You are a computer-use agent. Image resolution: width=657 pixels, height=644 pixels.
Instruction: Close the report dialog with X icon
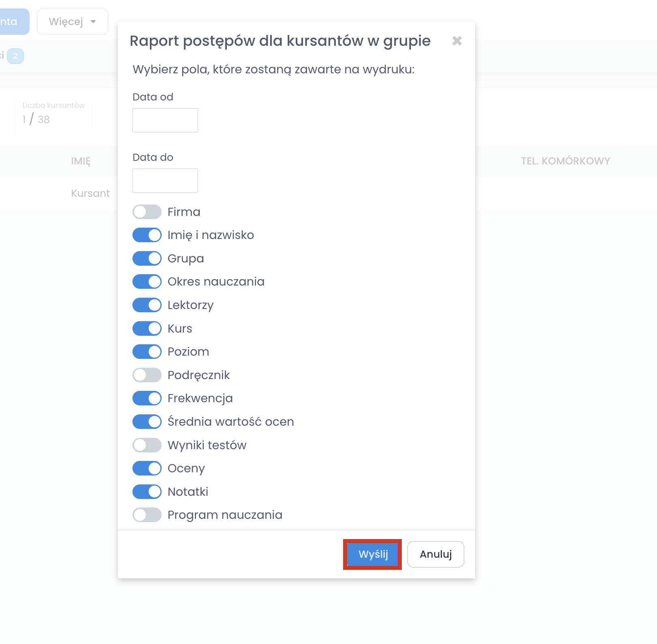click(x=457, y=41)
